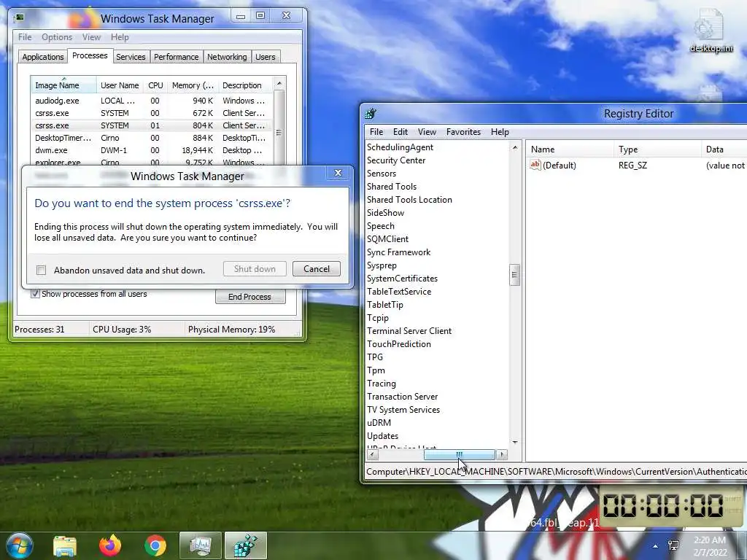Click process list vertical scrollbar thumb
Screen dimensions: 747x560
(279, 133)
